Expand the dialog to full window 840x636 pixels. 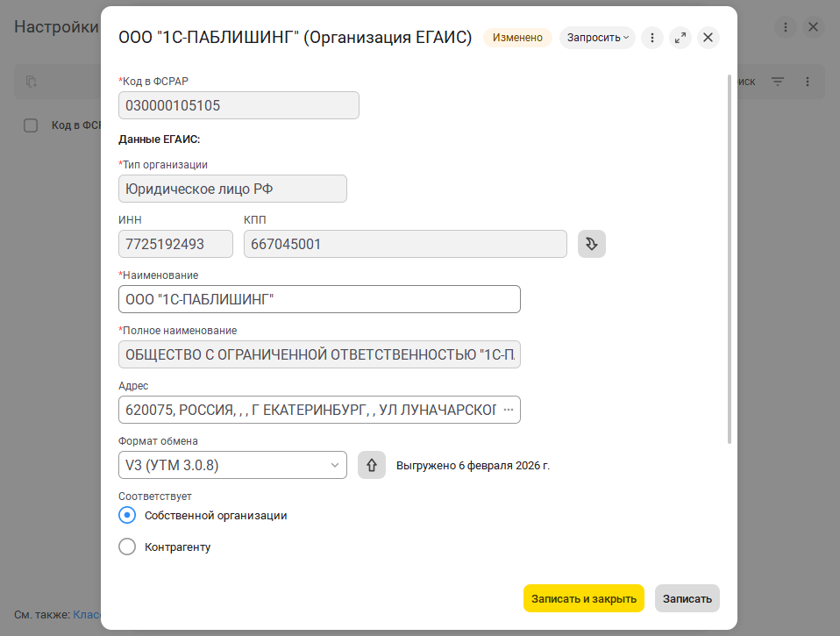(x=680, y=38)
